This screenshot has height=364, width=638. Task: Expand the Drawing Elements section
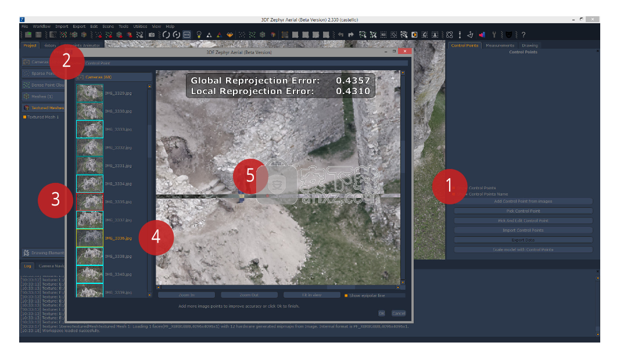(x=43, y=253)
